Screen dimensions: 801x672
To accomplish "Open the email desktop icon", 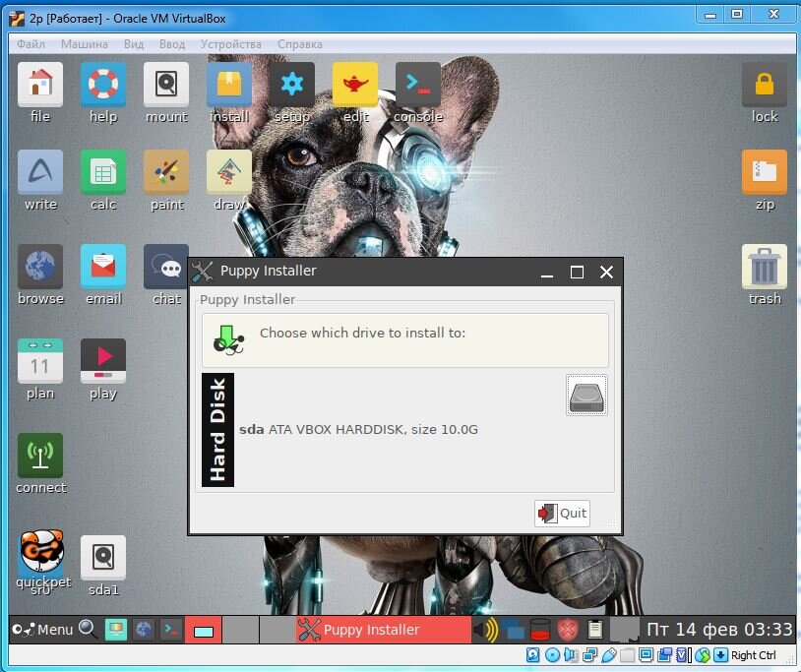I will coord(103,267).
